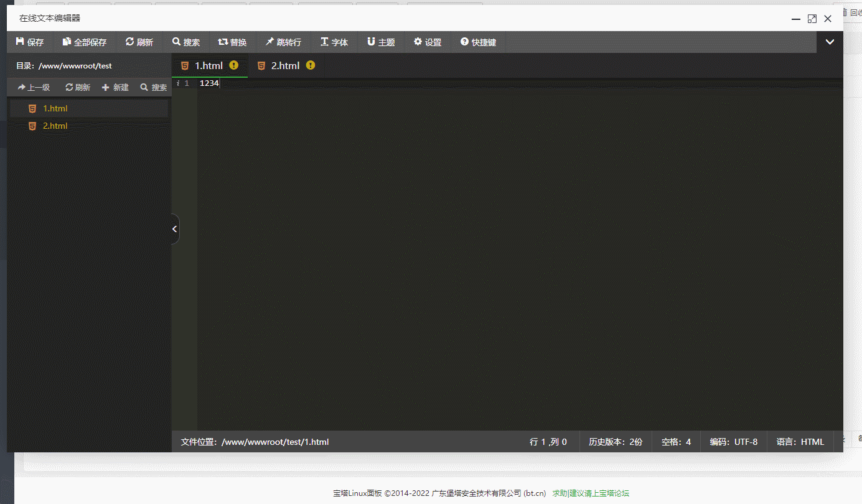862x504 pixels.
Task: Click the 求助|建议请上宝塔论坛 footer link
Action: tap(591, 493)
